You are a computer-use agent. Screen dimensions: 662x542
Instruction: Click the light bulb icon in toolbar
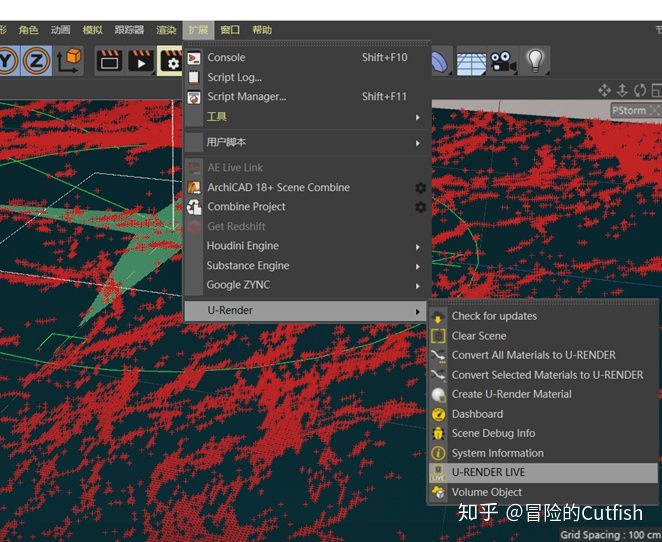pyautogui.click(x=535, y=62)
